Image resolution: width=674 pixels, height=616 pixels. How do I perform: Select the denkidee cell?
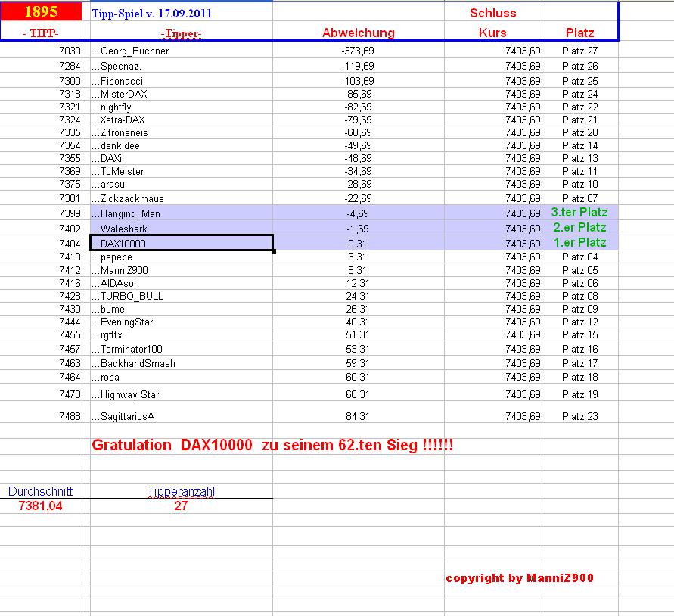coord(182,145)
